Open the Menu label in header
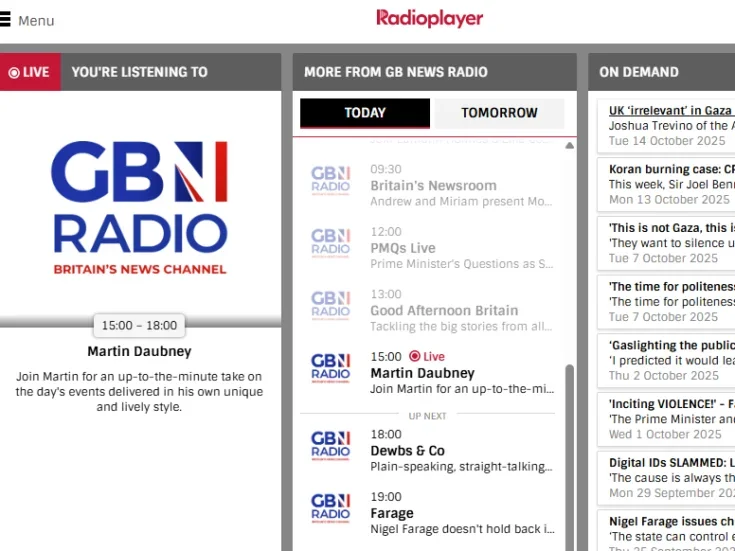This screenshot has height=551, width=735. [36, 21]
